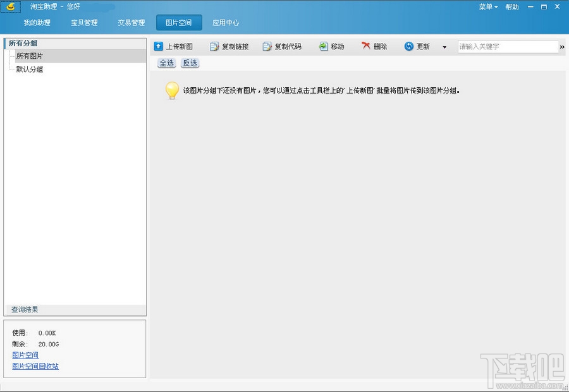This screenshot has height=392, width=569.
Task: Select the 所有图片 tree item
Action: point(80,56)
